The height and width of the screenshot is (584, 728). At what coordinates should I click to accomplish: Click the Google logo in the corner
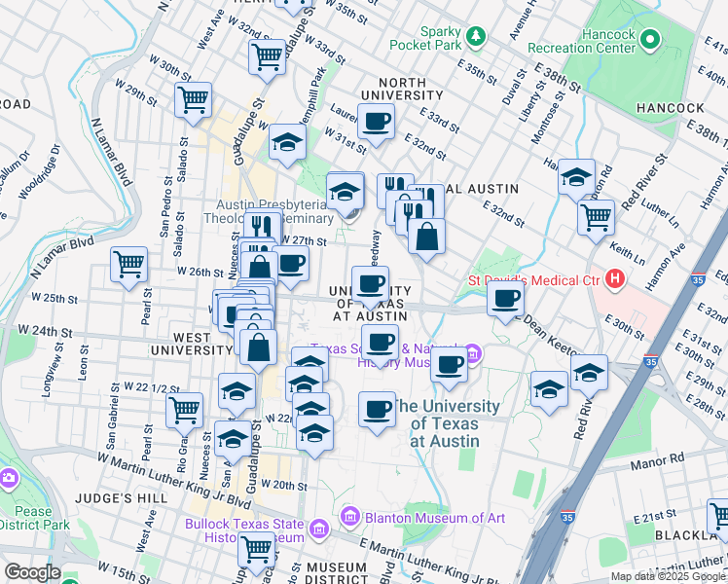click(x=32, y=572)
